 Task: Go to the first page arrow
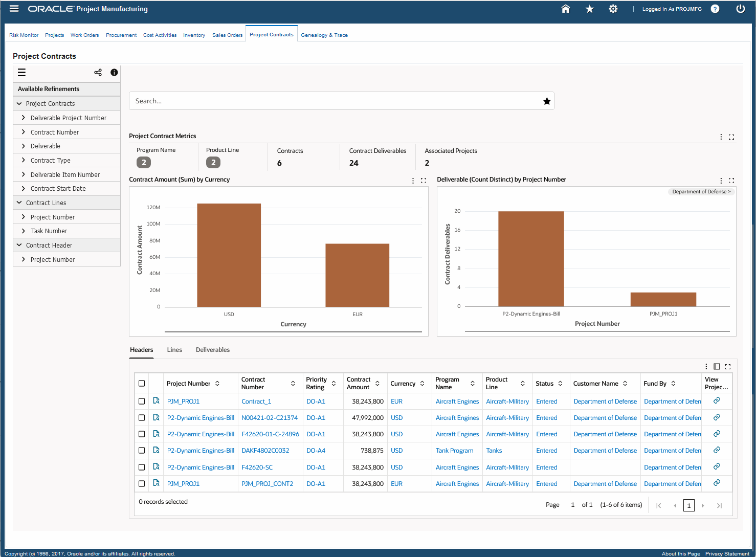tap(659, 505)
